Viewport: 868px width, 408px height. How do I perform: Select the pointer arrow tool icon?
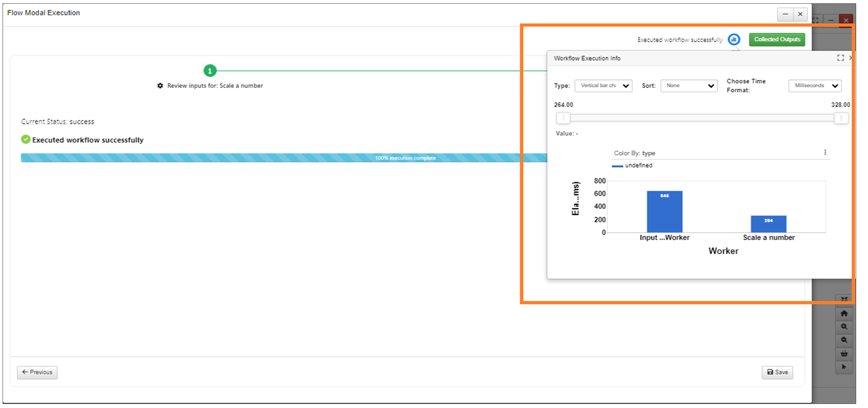(844, 367)
